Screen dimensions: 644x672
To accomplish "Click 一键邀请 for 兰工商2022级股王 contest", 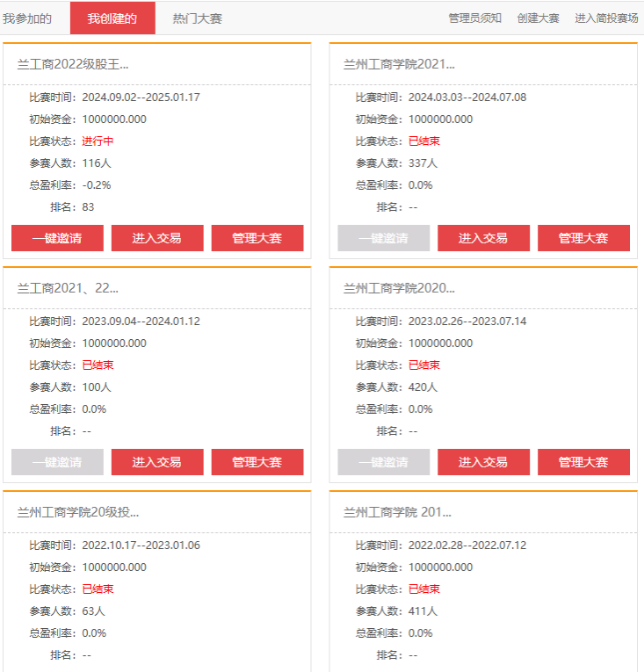I will [57, 238].
